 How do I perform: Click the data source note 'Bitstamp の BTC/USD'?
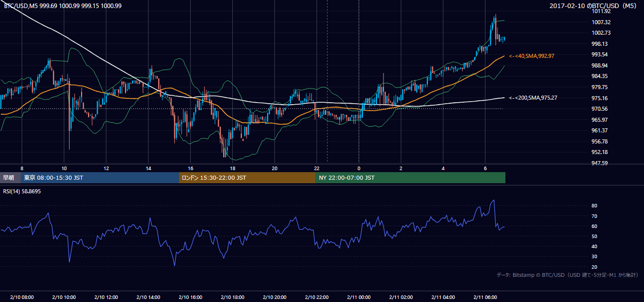point(539,275)
